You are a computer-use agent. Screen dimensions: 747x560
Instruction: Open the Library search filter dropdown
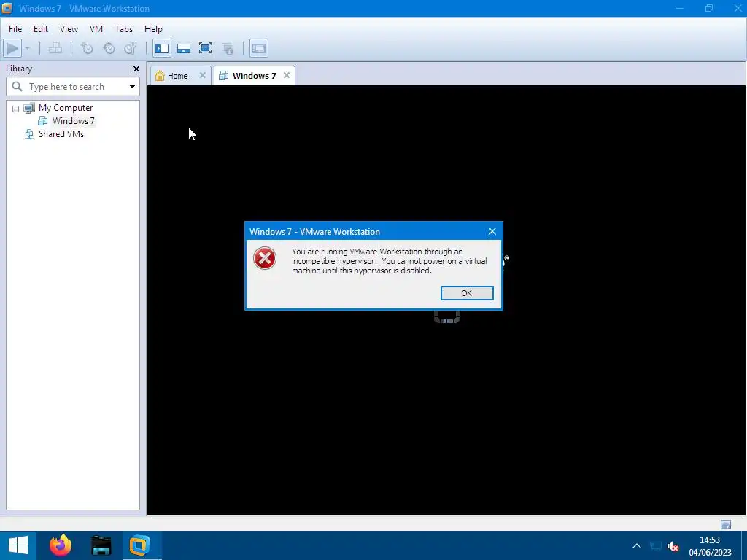click(132, 87)
